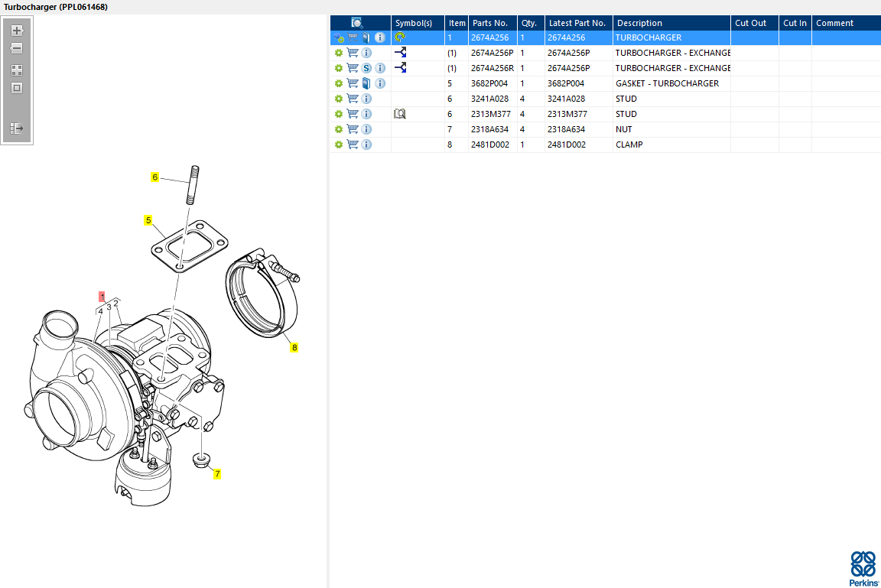The width and height of the screenshot is (881, 588).
Task: Select callout 7 on the diagram
Action: pos(217,474)
